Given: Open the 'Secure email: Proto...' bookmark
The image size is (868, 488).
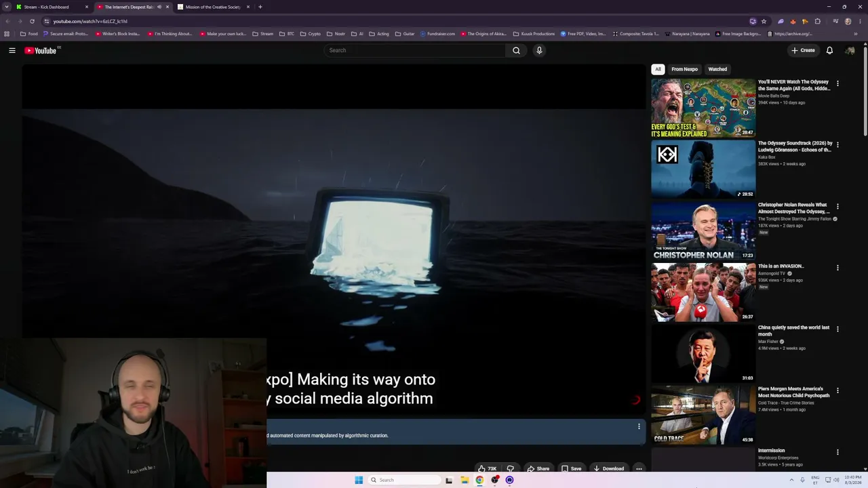Looking at the screenshot, I should [x=65, y=33].
